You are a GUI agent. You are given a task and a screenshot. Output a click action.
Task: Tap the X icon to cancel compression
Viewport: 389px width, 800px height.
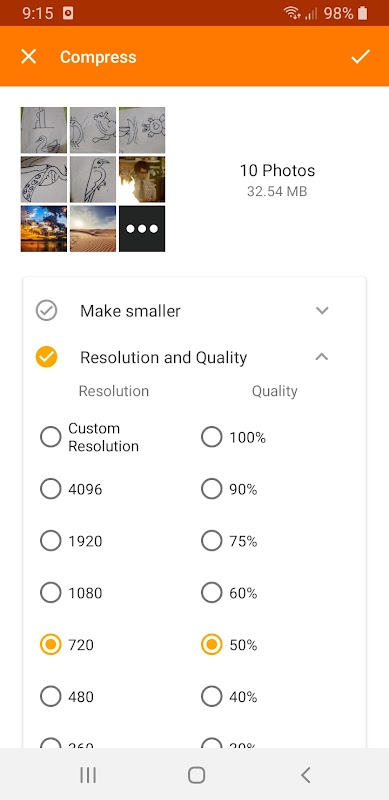(x=29, y=57)
